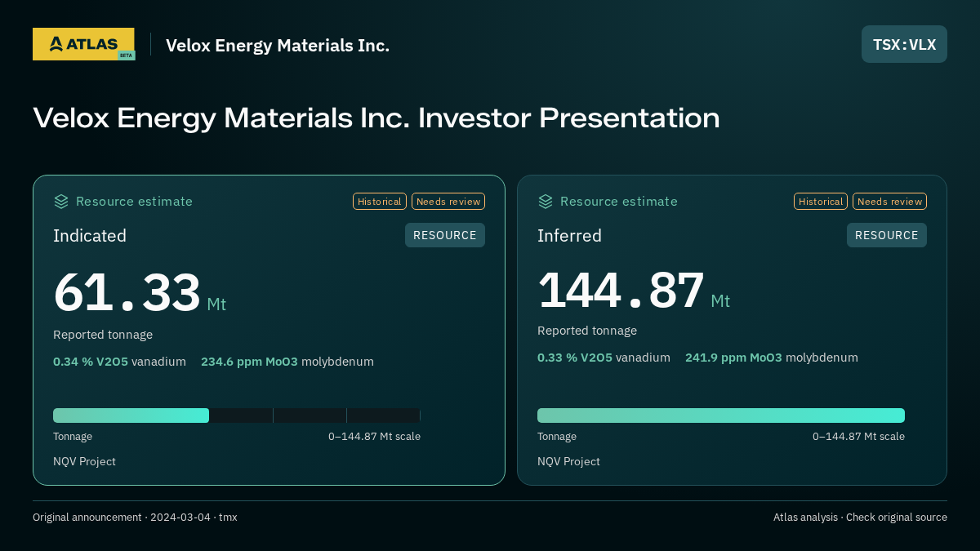The image size is (980, 551).
Task: Select the TSX:VLX ticker badge
Action: tap(904, 44)
